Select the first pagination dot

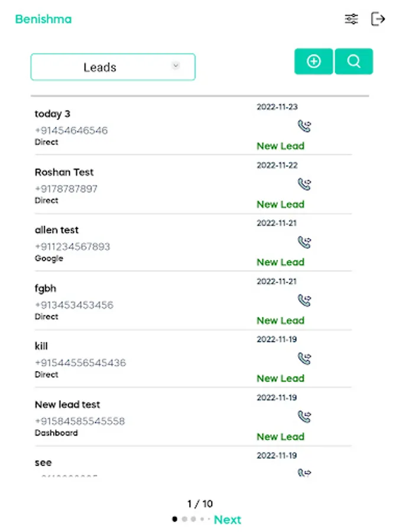point(174,519)
